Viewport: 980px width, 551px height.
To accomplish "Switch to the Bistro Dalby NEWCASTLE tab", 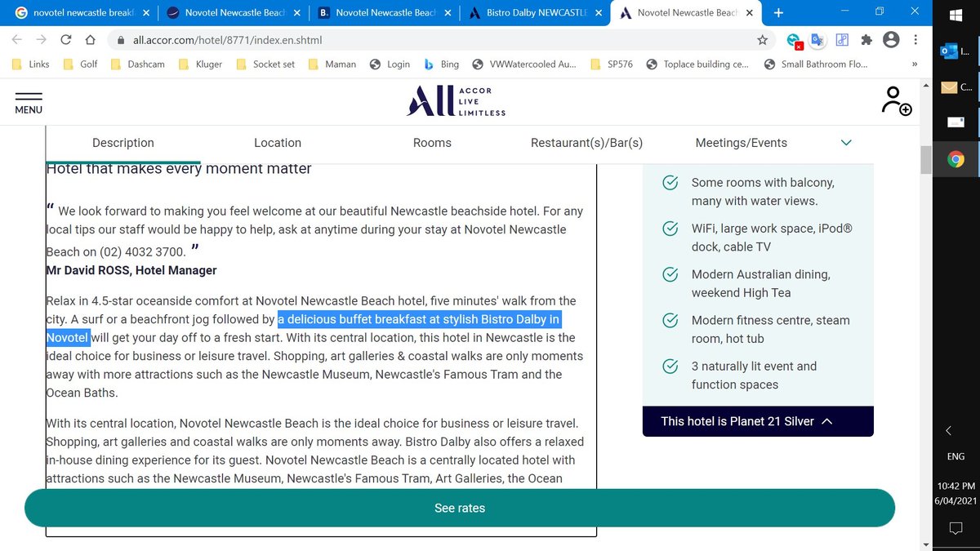I will tap(534, 13).
